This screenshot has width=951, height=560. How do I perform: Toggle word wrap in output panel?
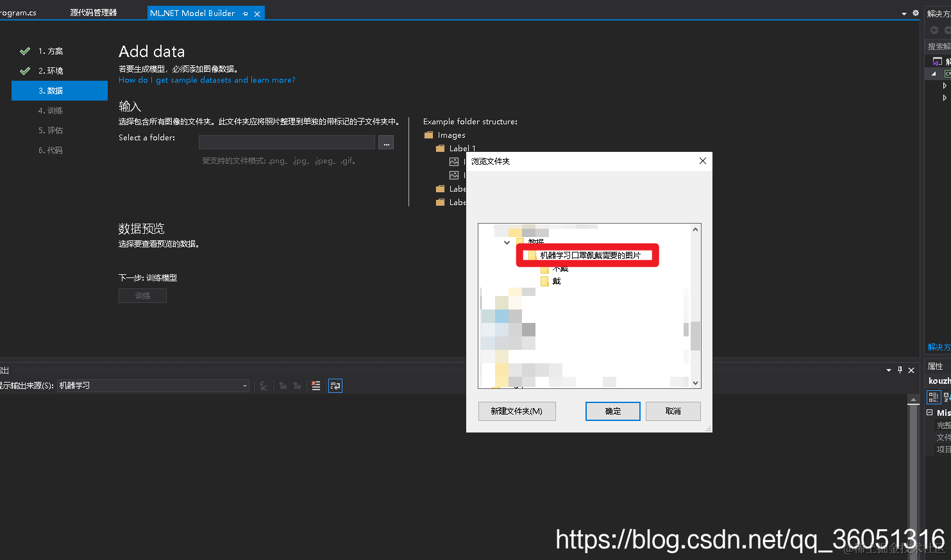click(335, 386)
